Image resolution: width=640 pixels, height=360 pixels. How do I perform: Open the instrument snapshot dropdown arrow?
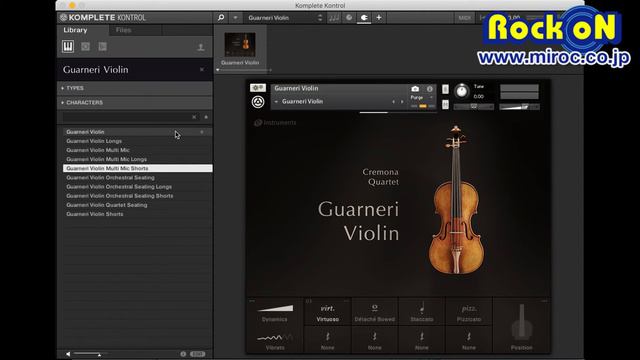276,102
